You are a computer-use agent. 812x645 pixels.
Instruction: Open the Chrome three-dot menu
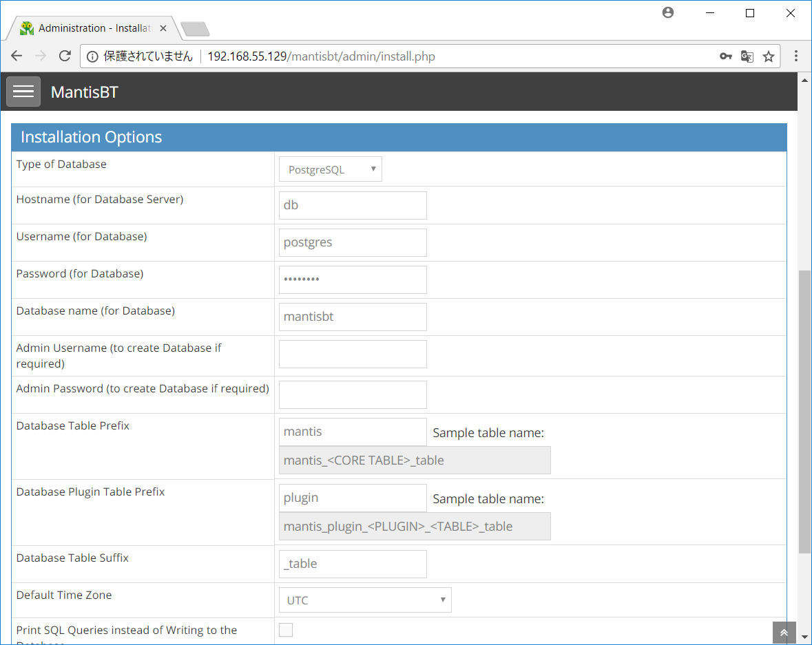796,56
